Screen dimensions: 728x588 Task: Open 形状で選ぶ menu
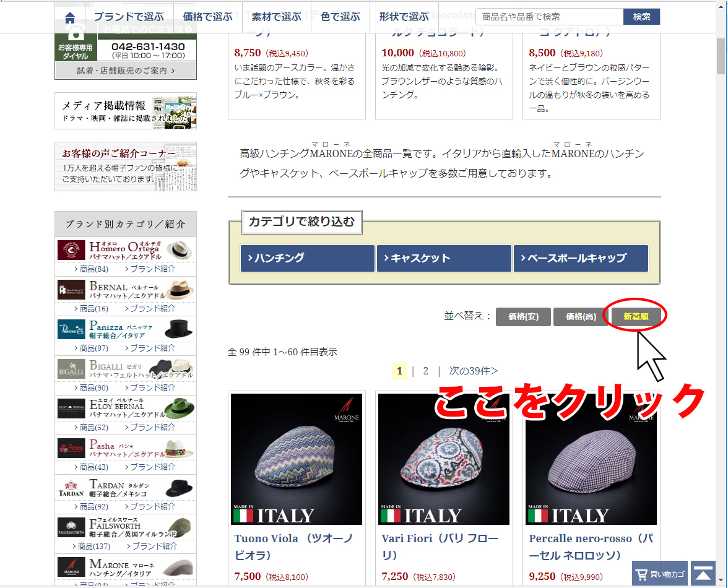click(x=404, y=17)
